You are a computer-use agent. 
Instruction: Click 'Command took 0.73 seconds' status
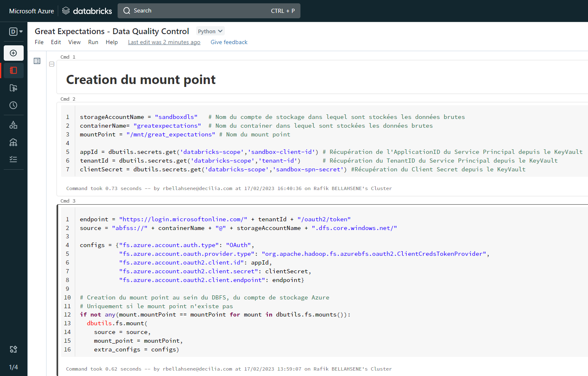229,188
